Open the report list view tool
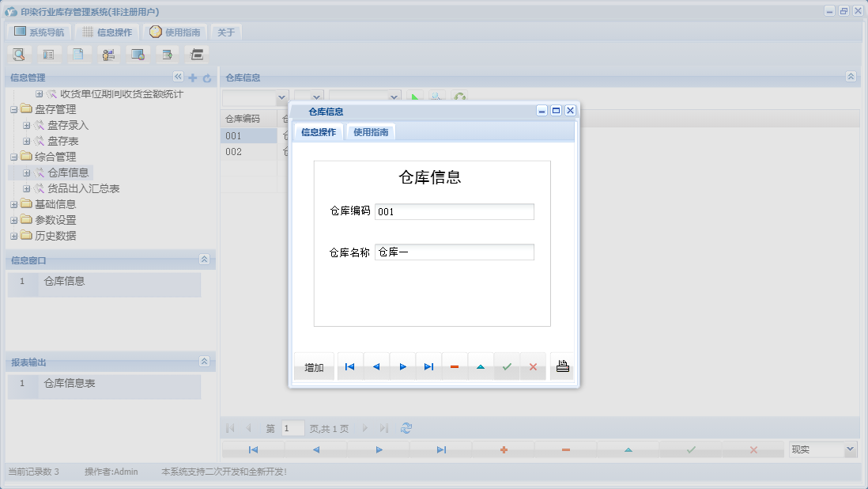This screenshot has width=868, height=489. pos(49,54)
